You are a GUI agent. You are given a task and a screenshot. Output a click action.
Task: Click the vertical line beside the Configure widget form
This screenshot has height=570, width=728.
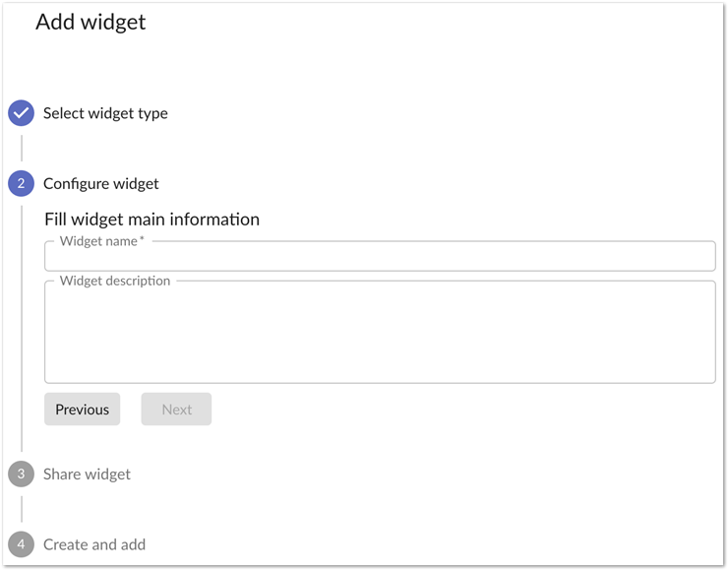coord(22,325)
